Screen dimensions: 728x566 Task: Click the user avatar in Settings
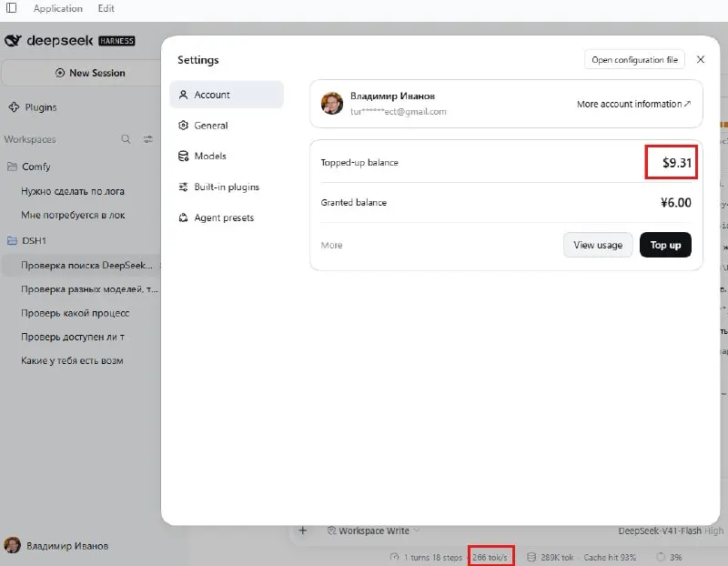(x=332, y=103)
